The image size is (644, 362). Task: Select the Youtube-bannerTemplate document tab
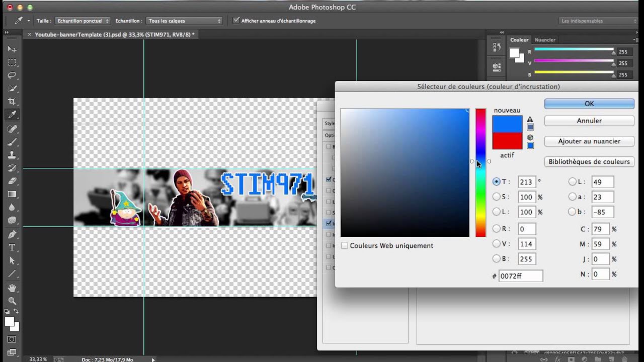pyautogui.click(x=114, y=34)
